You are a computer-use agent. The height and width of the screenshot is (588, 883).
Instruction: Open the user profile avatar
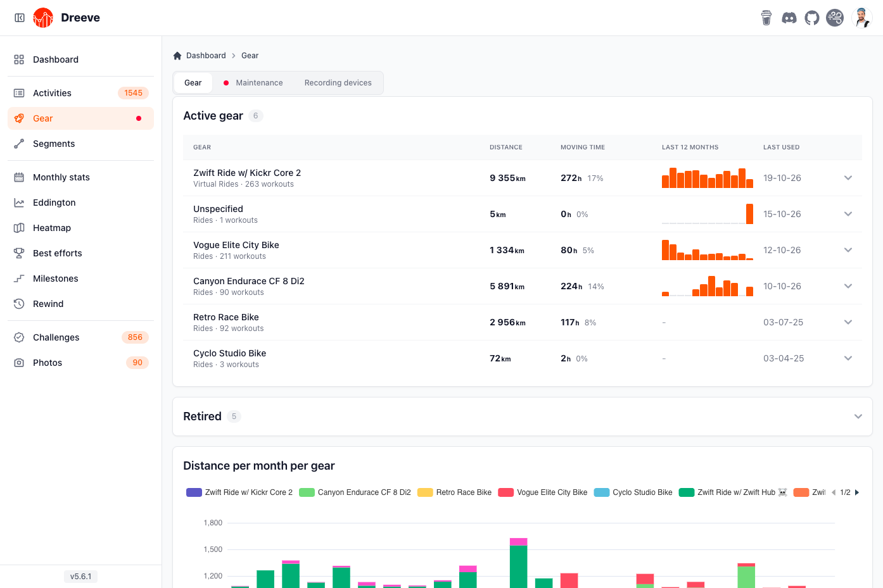(x=862, y=18)
